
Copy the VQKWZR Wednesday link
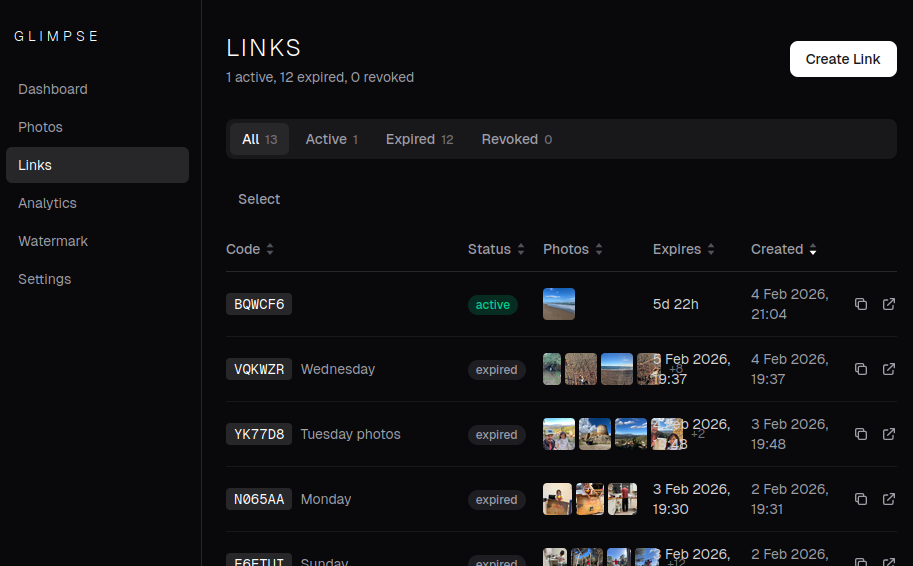pos(861,369)
